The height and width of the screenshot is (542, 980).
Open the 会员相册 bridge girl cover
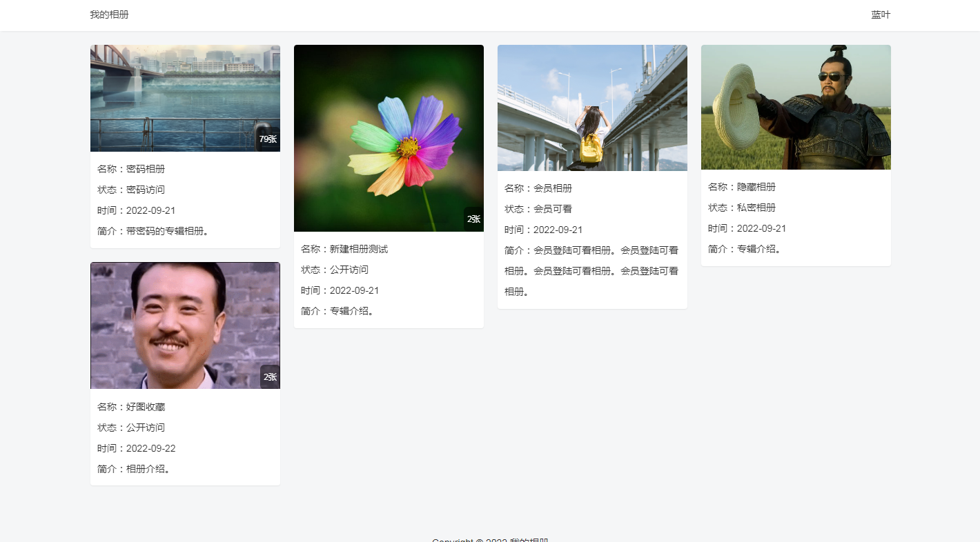click(x=592, y=108)
